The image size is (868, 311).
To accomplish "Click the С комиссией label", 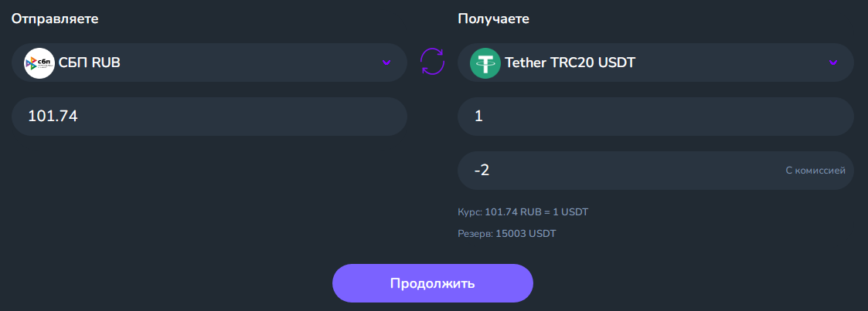I will [815, 171].
